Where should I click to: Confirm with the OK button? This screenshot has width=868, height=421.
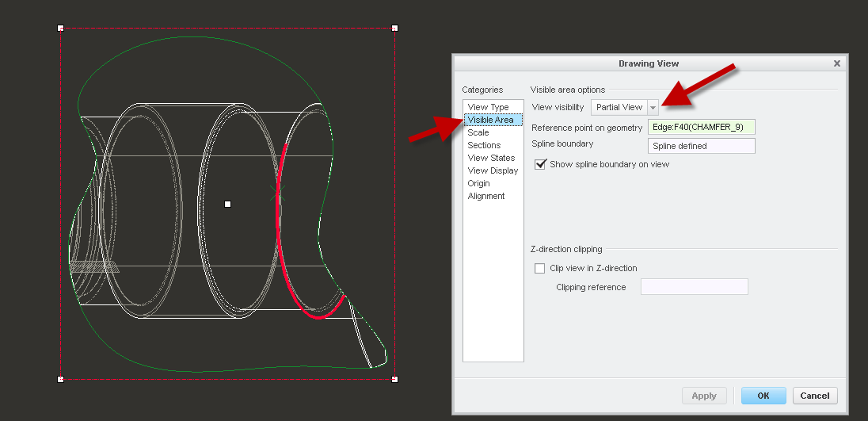763,396
